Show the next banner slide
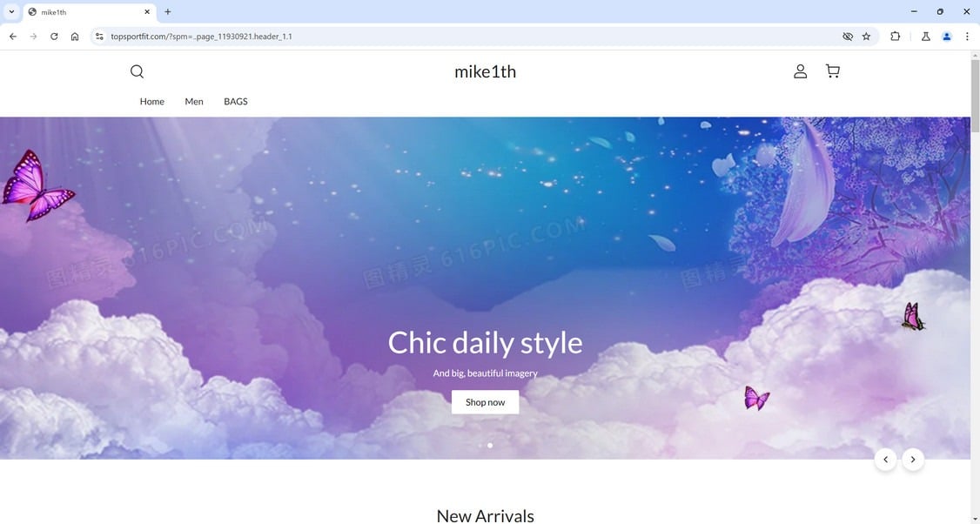 tap(912, 460)
